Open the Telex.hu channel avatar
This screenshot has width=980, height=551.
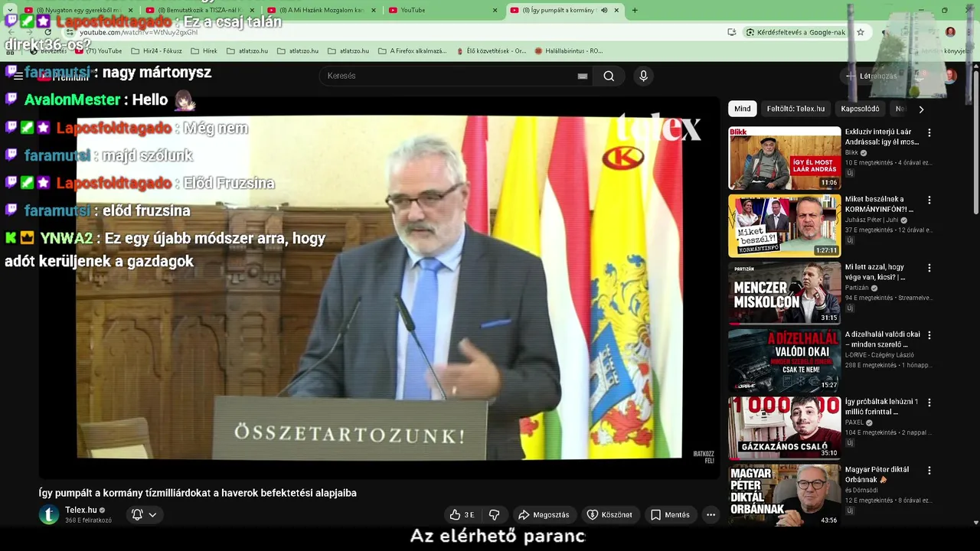click(49, 514)
